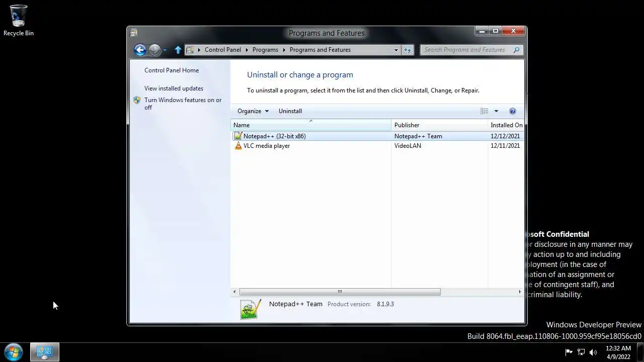Open help with the question mark icon
The height and width of the screenshot is (362, 644).
click(x=513, y=111)
